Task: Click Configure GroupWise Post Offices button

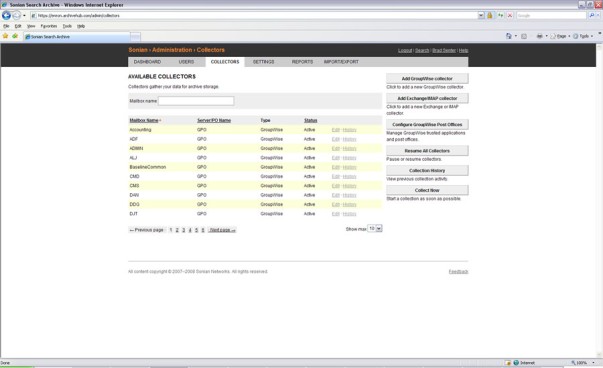Action: (x=427, y=125)
